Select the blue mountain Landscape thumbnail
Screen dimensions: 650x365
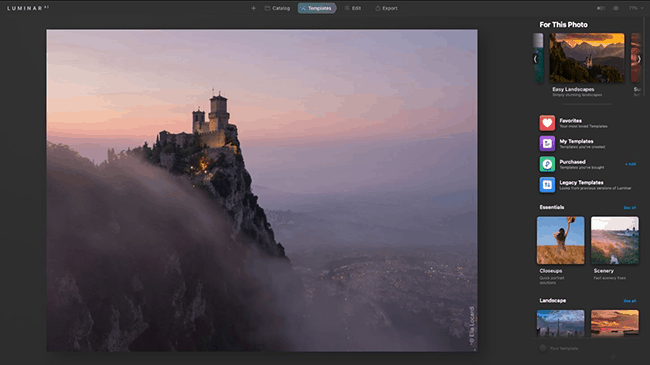(560, 323)
